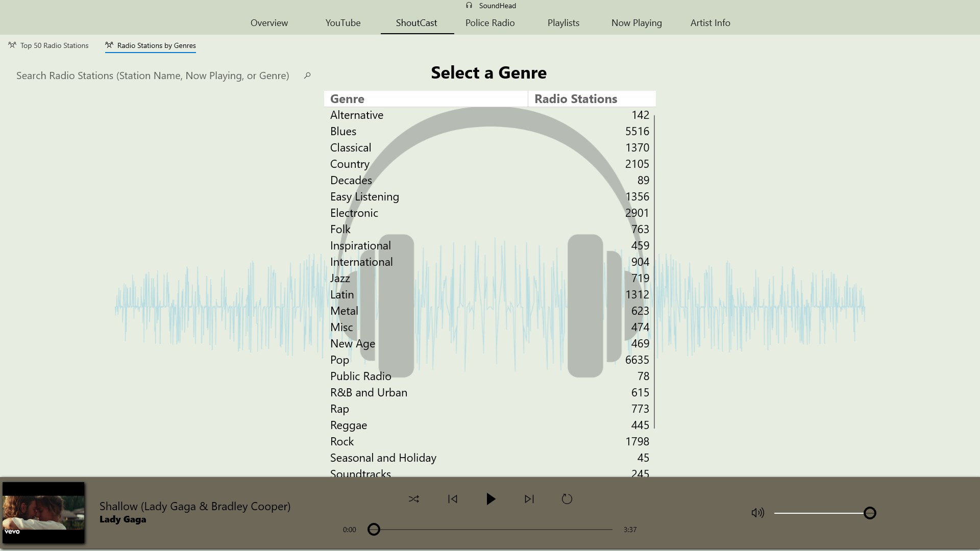Open the YouTube tab

pos(342,23)
